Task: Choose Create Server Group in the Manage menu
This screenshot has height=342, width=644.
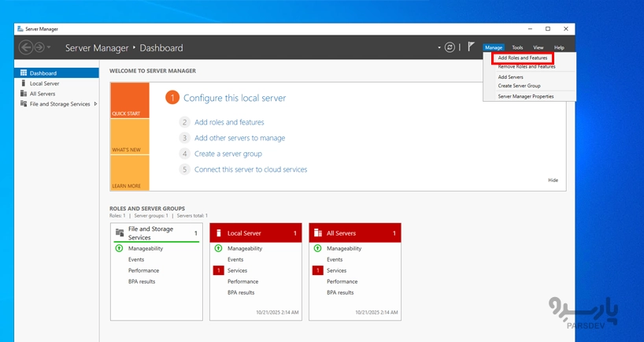Action: coord(519,85)
